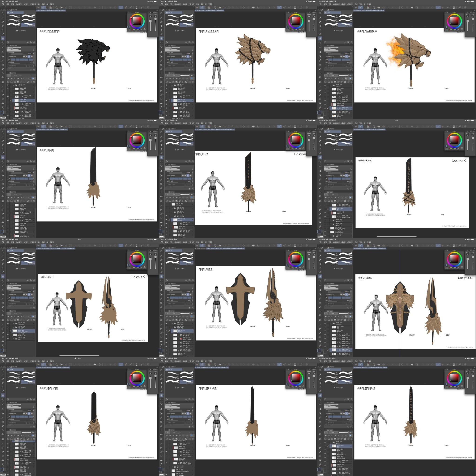Select the magnifier tool in the black lion silhouette screenshot
Screen dimensions: 476x476
tap(3, 13)
